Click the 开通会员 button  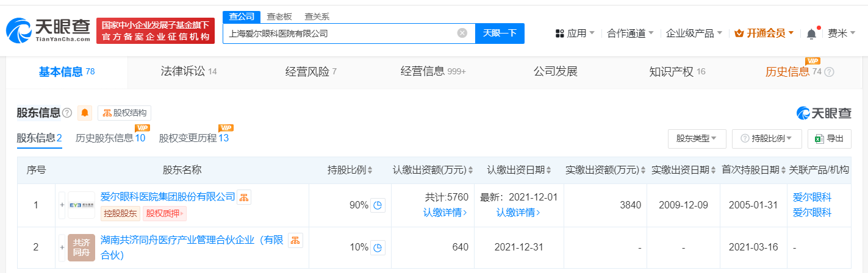(765, 34)
